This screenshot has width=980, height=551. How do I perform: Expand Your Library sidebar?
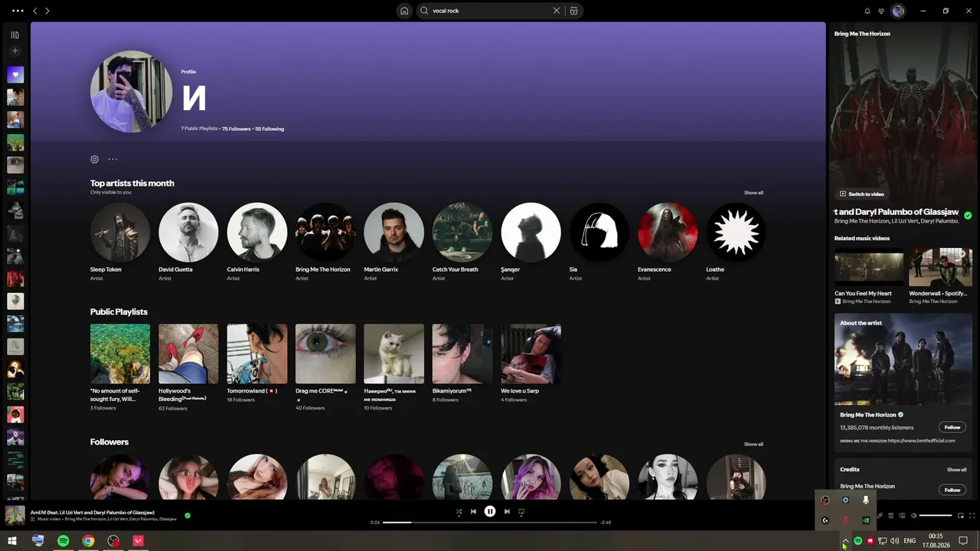15,34
